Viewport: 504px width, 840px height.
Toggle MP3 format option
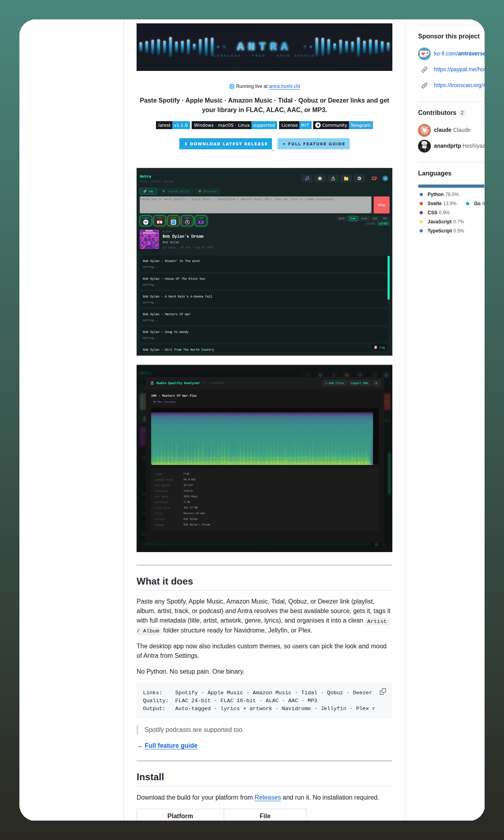385,218
